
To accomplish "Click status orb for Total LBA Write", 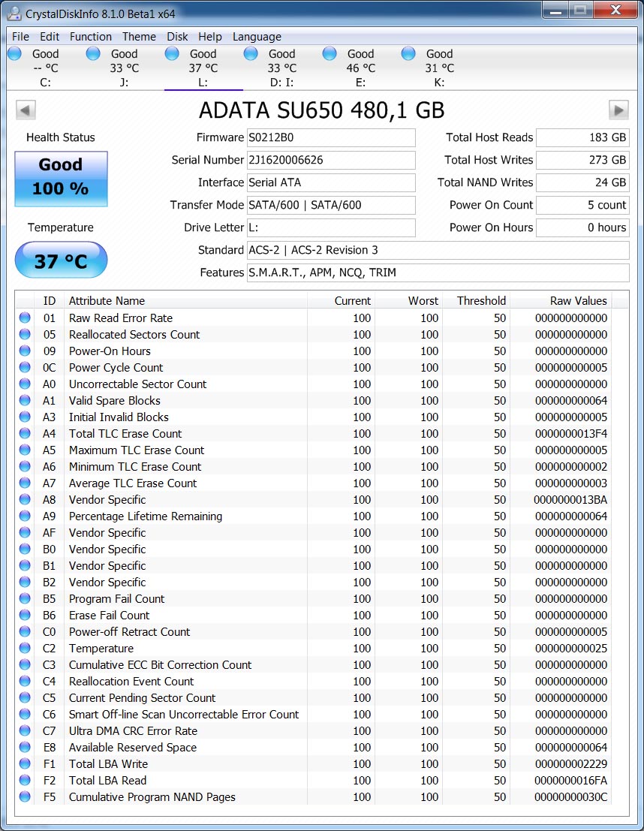I will [24, 763].
